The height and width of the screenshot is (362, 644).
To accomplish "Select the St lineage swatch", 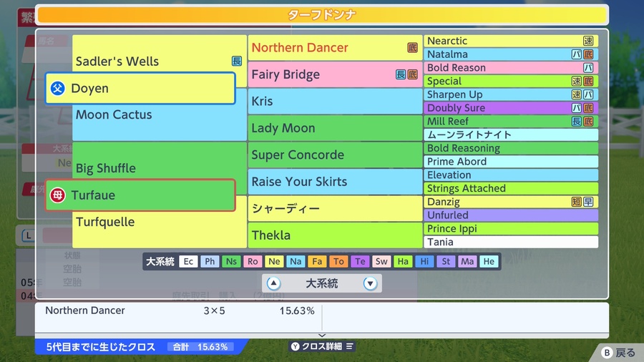I will pos(446,261).
